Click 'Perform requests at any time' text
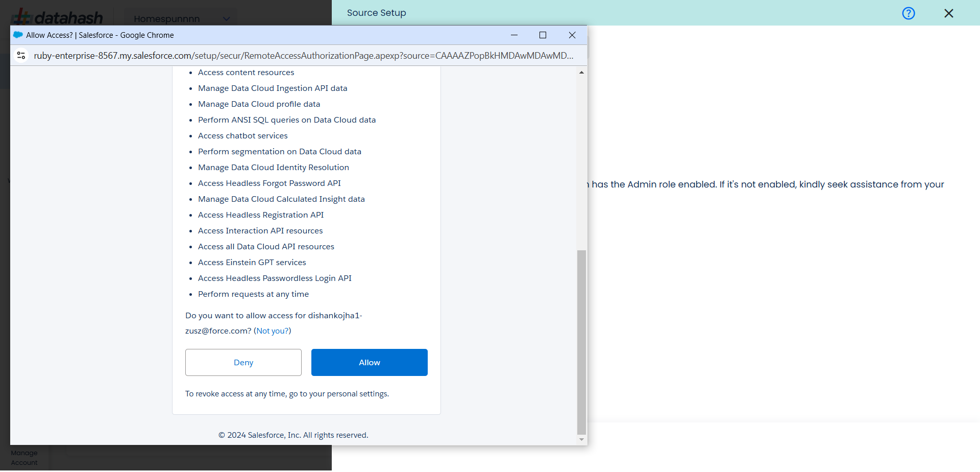The height and width of the screenshot is (472, 980). [x=253, y=294]
